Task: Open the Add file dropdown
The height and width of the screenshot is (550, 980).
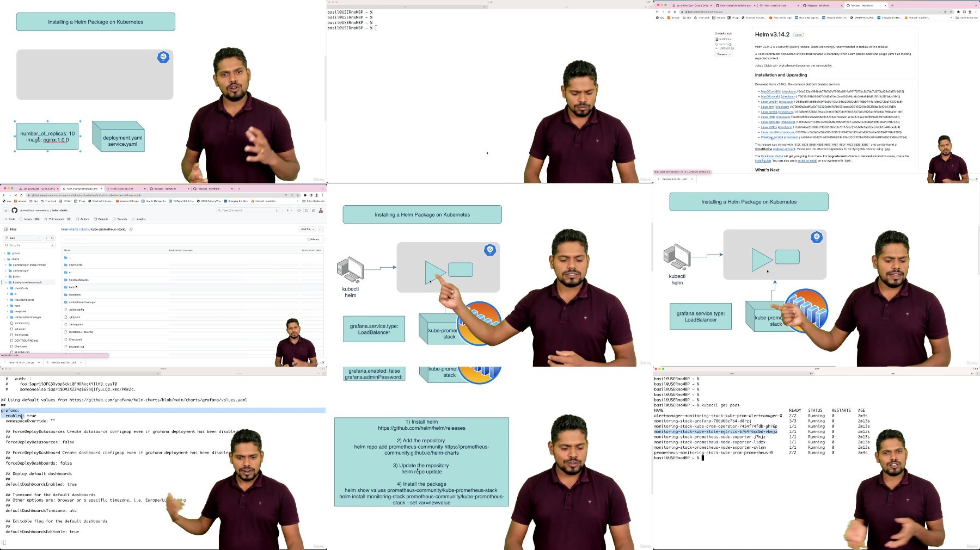Action: coord(307,229)
